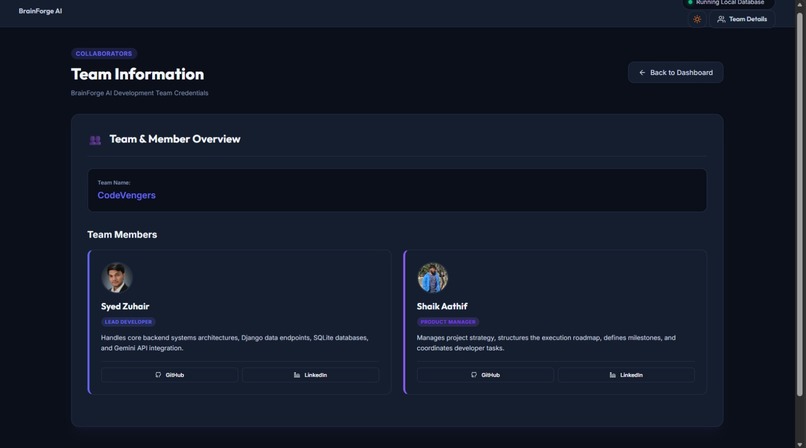
Task: Click the Syed Zuhair name heading
Action: pos(125,306)
